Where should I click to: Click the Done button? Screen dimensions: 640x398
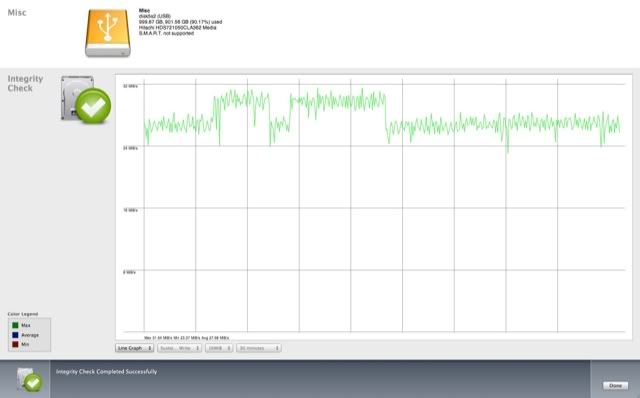pyautogui.click(x=615, y=385)
